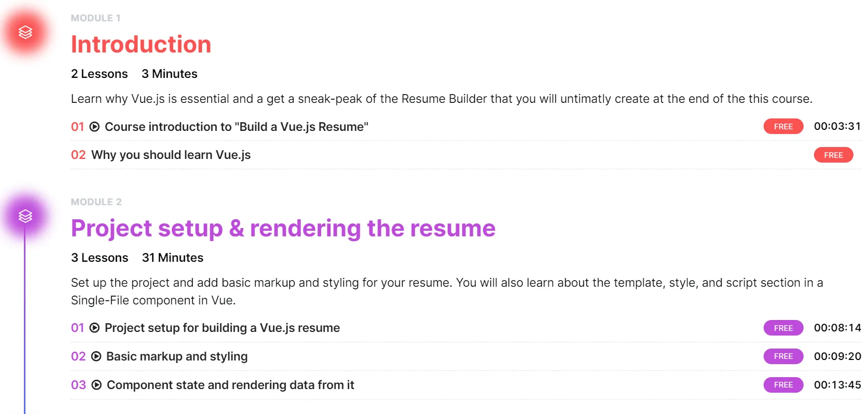Image resolution: width=868 pixels, height=414 pixels.
Task: Click play icon beside Basic markup and styling
Action: pyautogui.click(x=96, y=356)
